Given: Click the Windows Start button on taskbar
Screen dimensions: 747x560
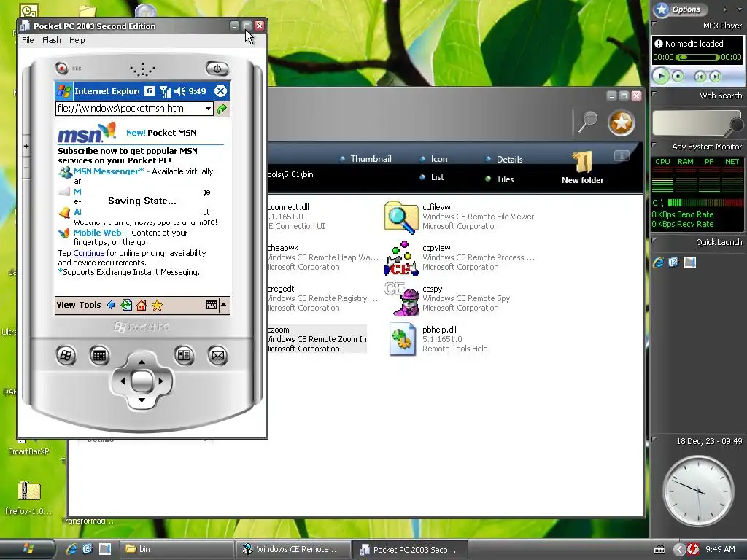Looking at the screenshot, I should (x=28, y=549).
